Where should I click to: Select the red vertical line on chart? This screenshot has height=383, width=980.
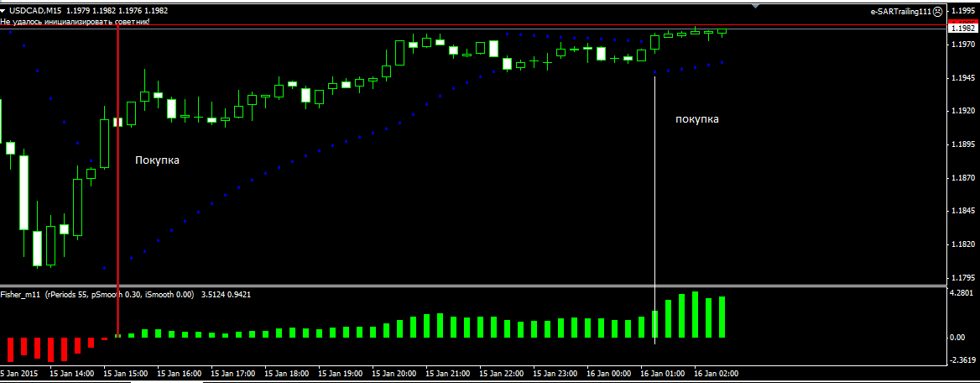coord(117,181)
